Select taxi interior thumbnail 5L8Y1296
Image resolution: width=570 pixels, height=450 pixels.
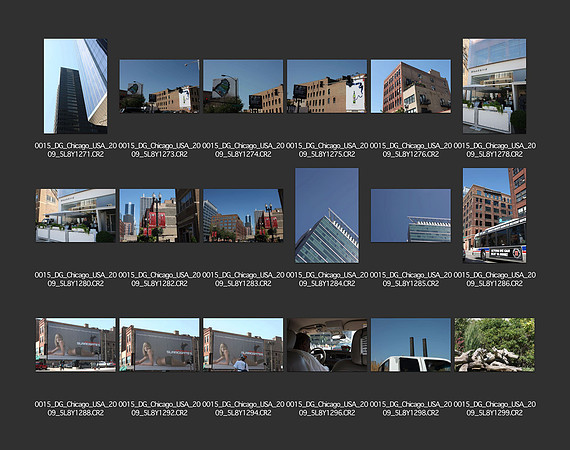point(327,345)
